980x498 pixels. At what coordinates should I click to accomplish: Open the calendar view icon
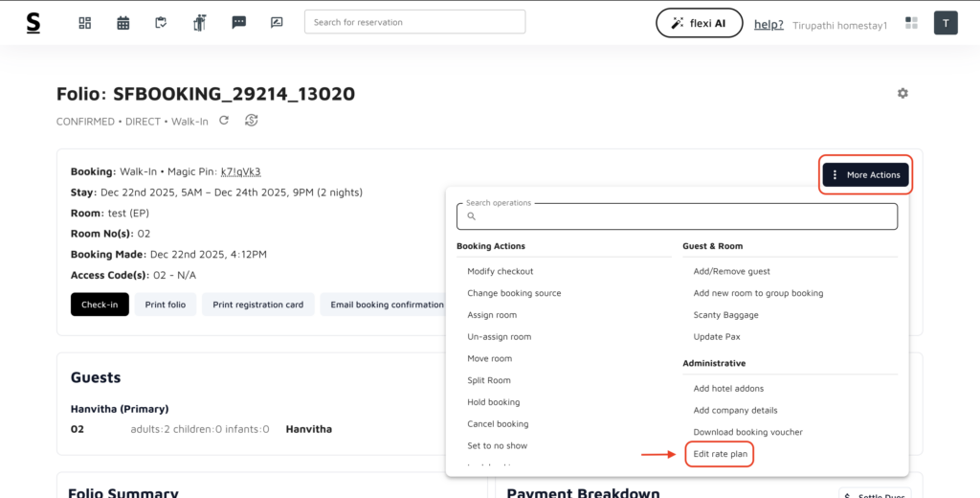pos(123,23)
